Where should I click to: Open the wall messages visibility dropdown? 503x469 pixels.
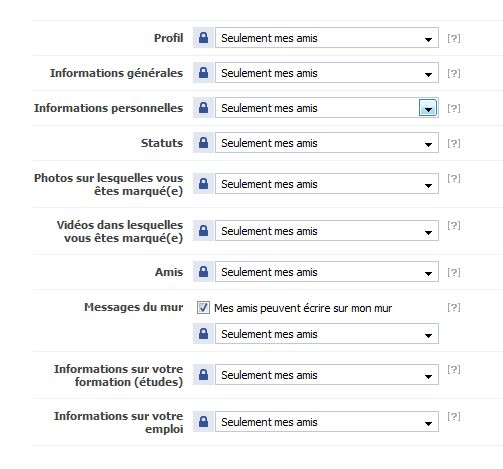click(327, 334)
